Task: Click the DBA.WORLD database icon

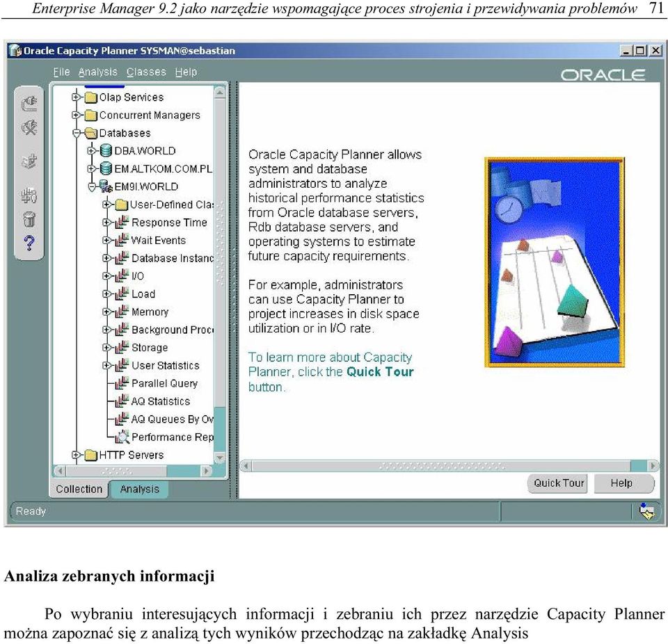Action: [x=106, y=151]
